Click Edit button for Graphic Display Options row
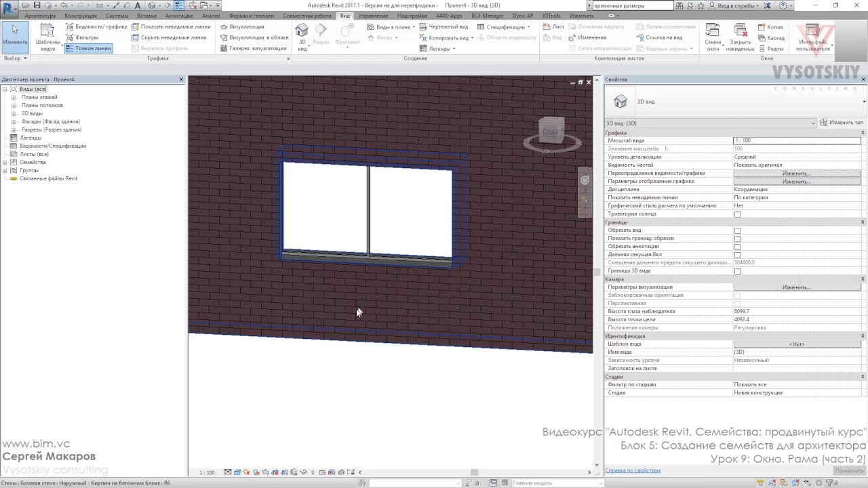 tap(797, 182)
